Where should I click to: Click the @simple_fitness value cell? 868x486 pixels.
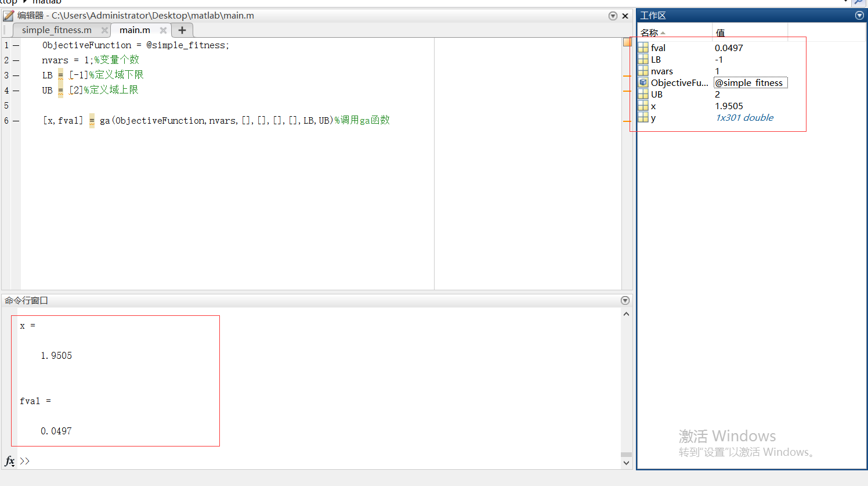pyautogui.click(x=750, y=82)
